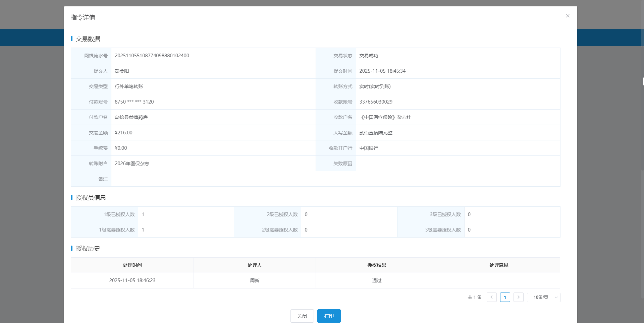Click the 收款户名 value 《中国医疗保险》杂志社
Viewport: 644px width, 323px height.
[x=385, y=117]
